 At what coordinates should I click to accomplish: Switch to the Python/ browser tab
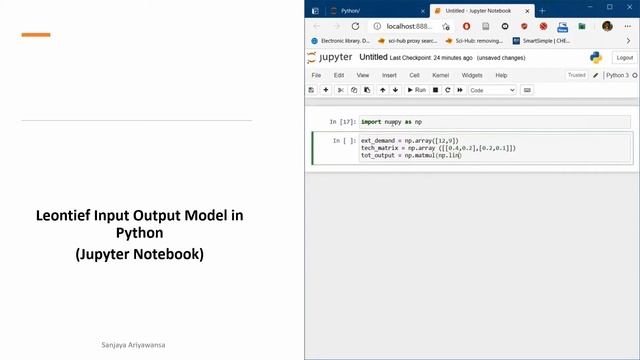378,11
